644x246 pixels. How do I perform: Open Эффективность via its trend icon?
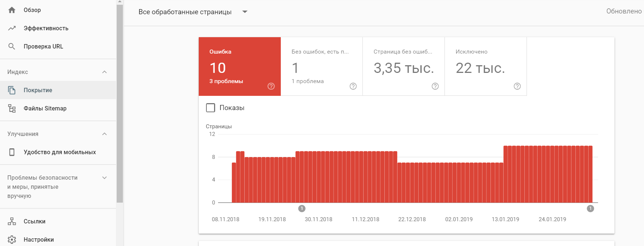[x=12, y=28]
